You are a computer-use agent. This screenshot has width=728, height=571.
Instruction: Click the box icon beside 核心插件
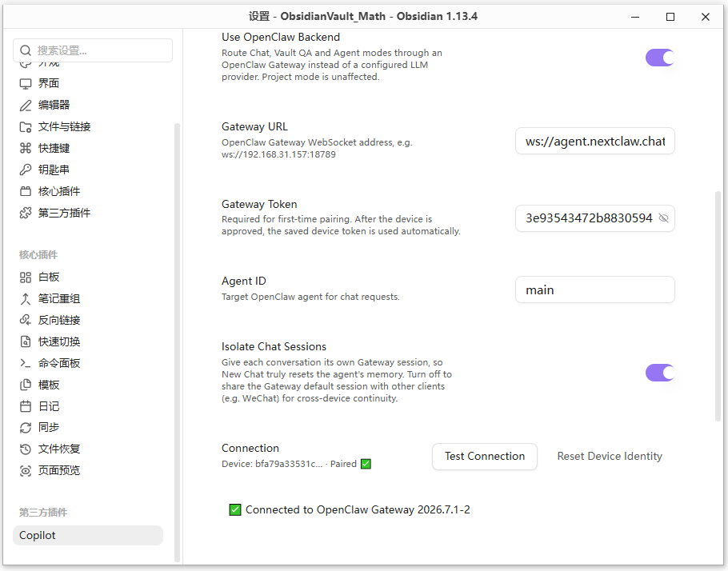pos(26,191)
